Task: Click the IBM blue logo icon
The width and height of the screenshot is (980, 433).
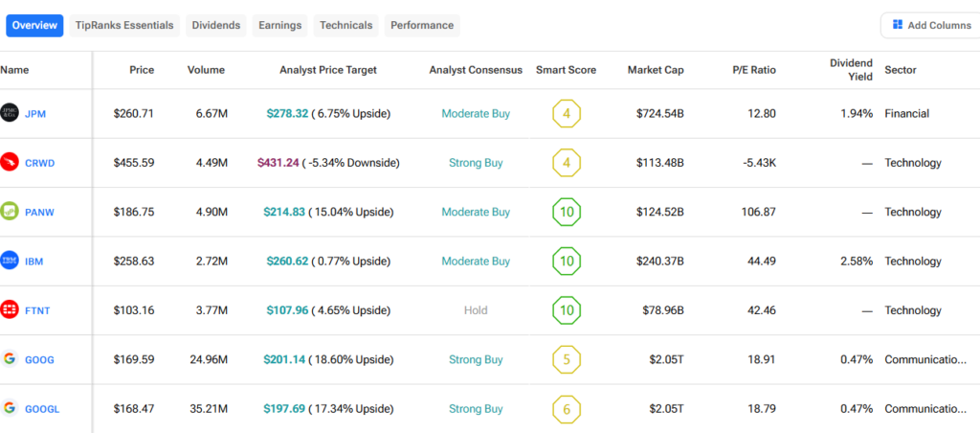Action: tap(10, 261)
